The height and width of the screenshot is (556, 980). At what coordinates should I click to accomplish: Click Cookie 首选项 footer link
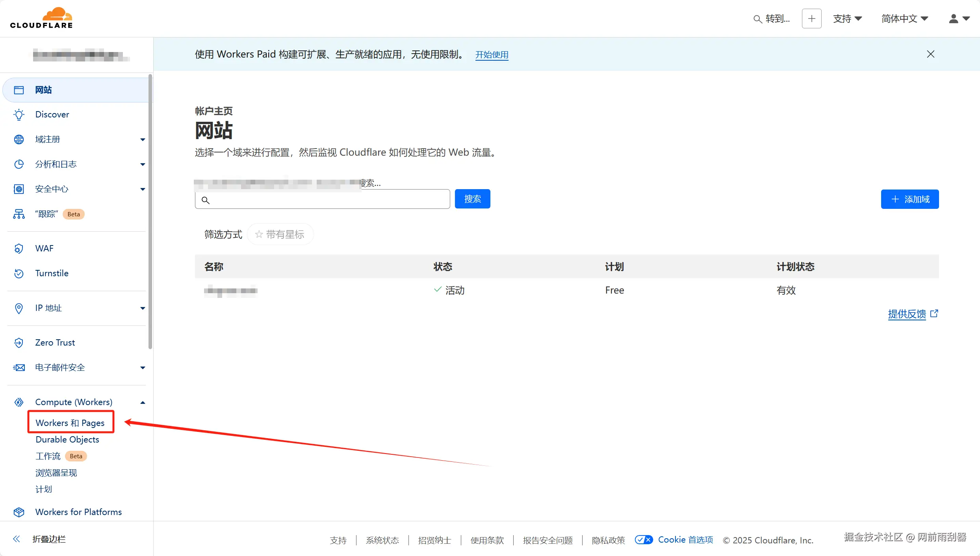pos(685,539)
